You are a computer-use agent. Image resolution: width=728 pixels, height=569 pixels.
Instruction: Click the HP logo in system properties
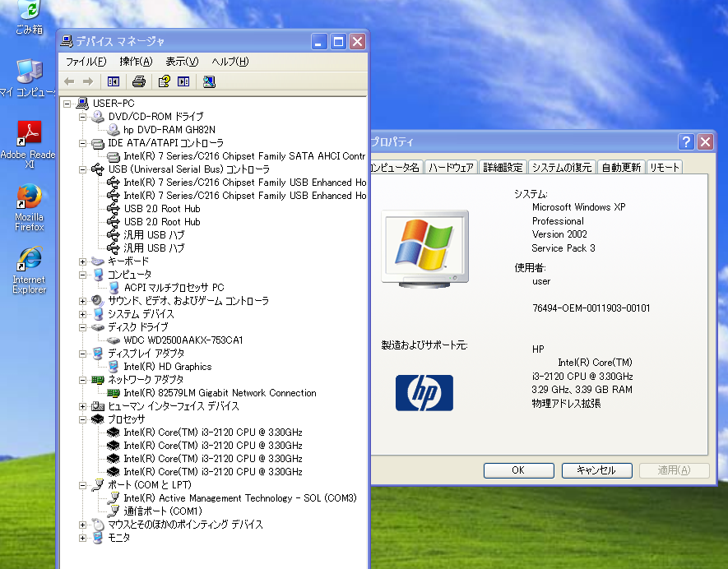coord(424,393)
